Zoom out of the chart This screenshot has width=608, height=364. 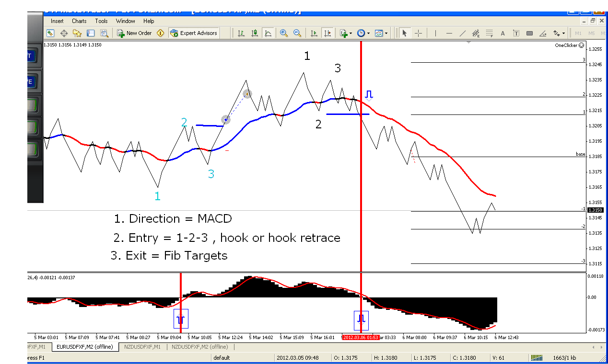297,33
